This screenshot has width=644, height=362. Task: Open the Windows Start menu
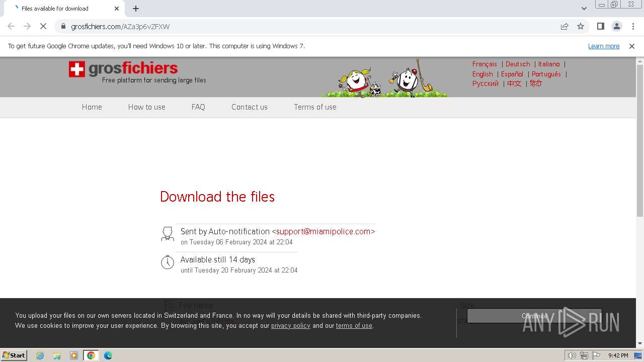pyautogui.click(x=14, y=355)
